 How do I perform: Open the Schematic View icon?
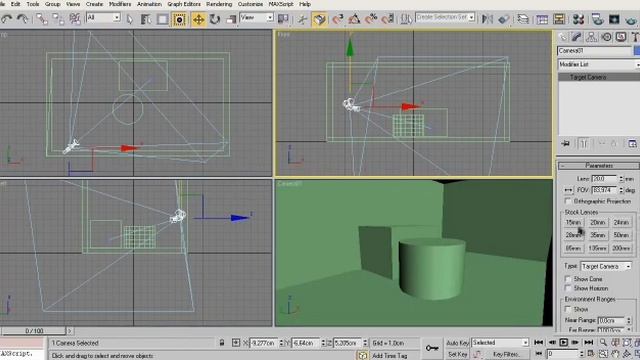coord(559,19)
